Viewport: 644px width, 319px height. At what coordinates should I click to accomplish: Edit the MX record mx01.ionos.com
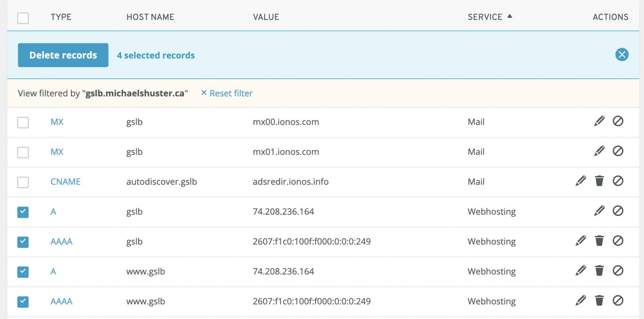tap(600, 151)
